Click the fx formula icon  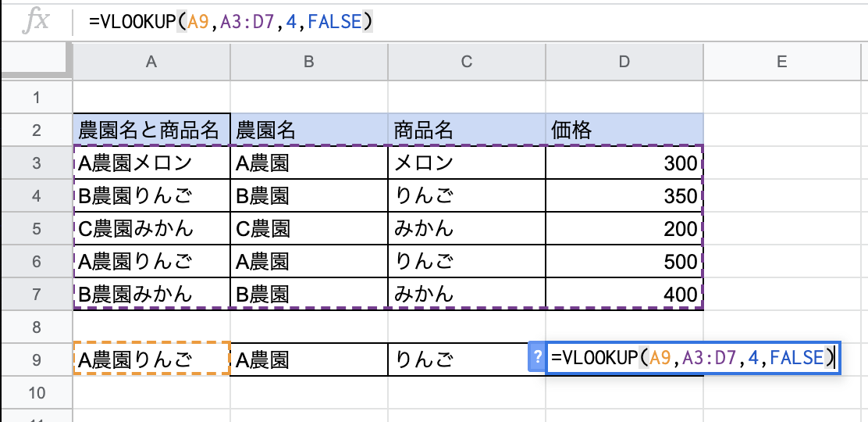tap(36, 22)
